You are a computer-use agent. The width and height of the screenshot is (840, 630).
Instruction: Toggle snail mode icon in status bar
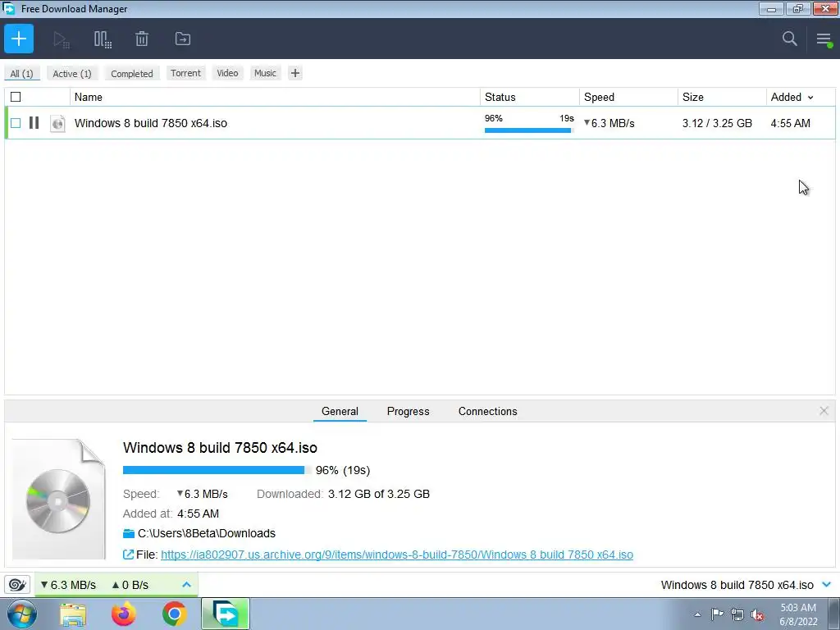pos(17,584)
